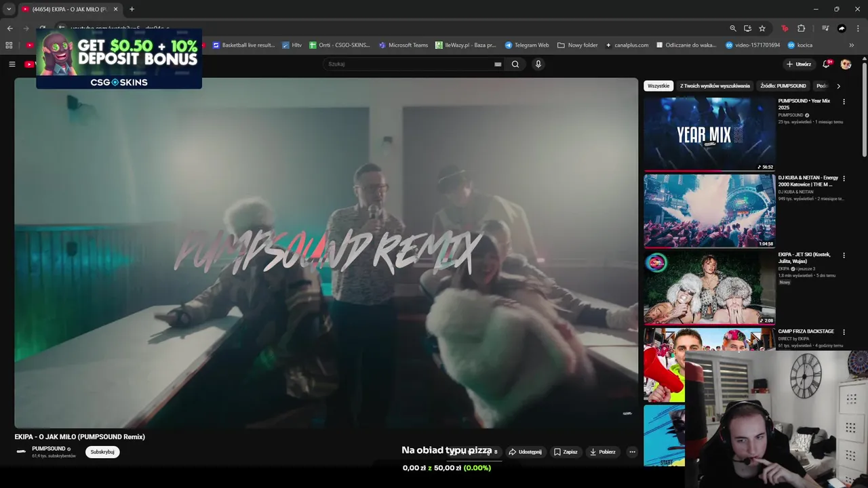Open DJ KUBA & NEITAN Energy 2000 thumbnail
868x488 pixels.
pyautogui.click(x=709, y=211)
